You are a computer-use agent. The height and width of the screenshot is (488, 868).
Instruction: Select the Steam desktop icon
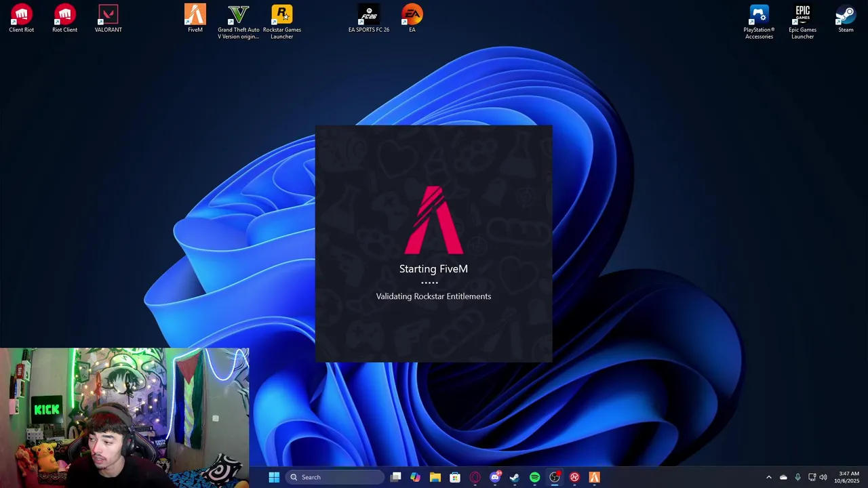[x=846, y=19]
